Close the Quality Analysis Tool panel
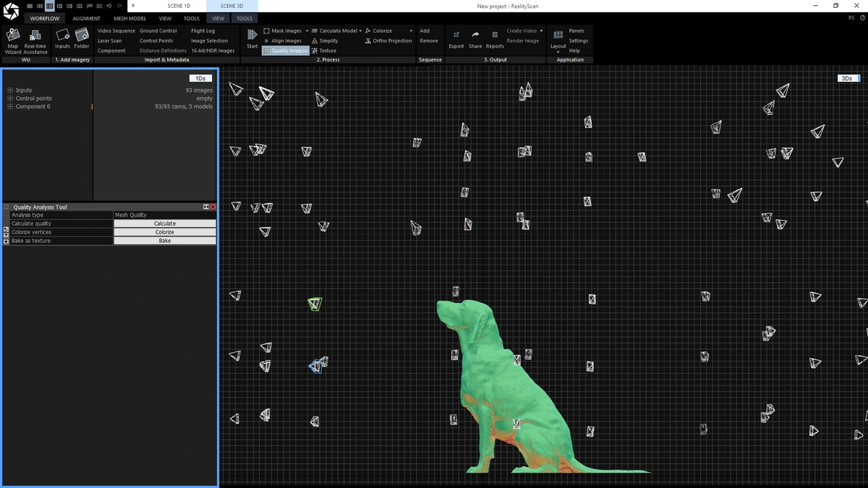Viewport: 868px width, 488px height. pyautogui.click(x=212, y=207)
